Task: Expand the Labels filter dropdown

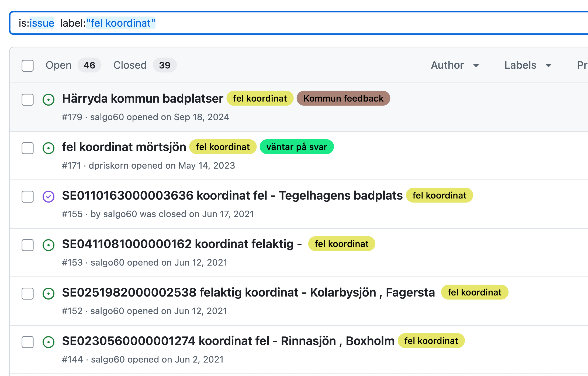Action: click(x=528, y=65)
